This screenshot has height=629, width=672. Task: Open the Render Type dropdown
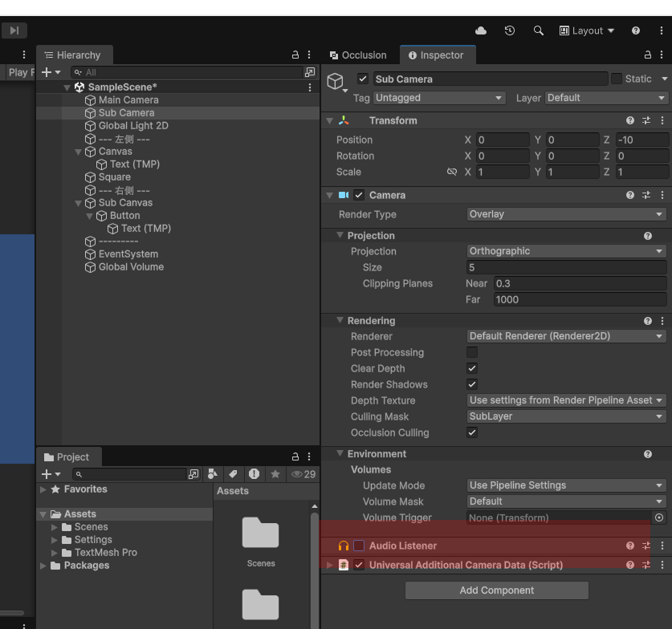click(x=567, y=214)
